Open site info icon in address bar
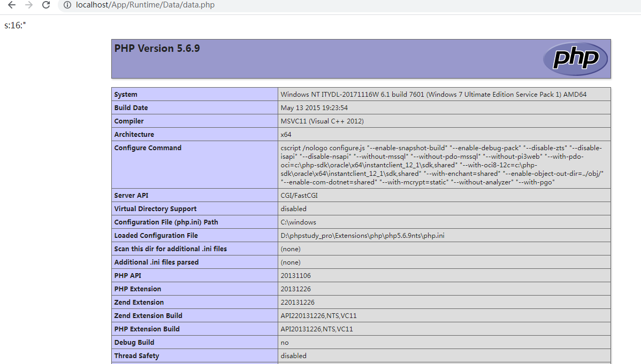The height and width of the screenshot is (364, 641). (67, 5)
